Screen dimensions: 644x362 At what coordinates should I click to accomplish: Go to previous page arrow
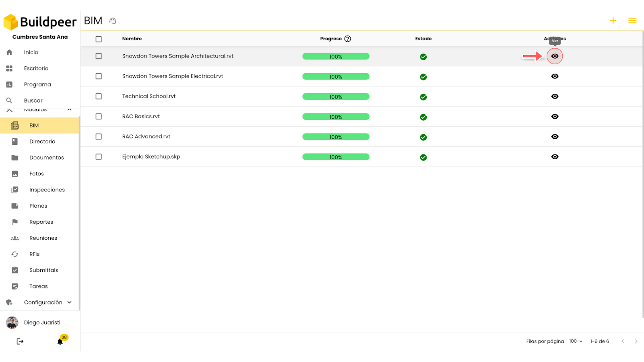point(623,341)
